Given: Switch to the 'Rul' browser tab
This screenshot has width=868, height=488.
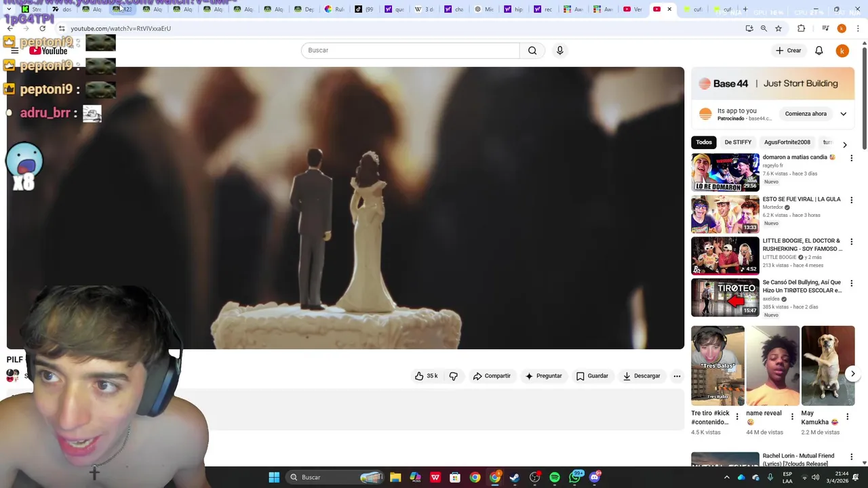Looking at the screenshot, I should [334, 9].
